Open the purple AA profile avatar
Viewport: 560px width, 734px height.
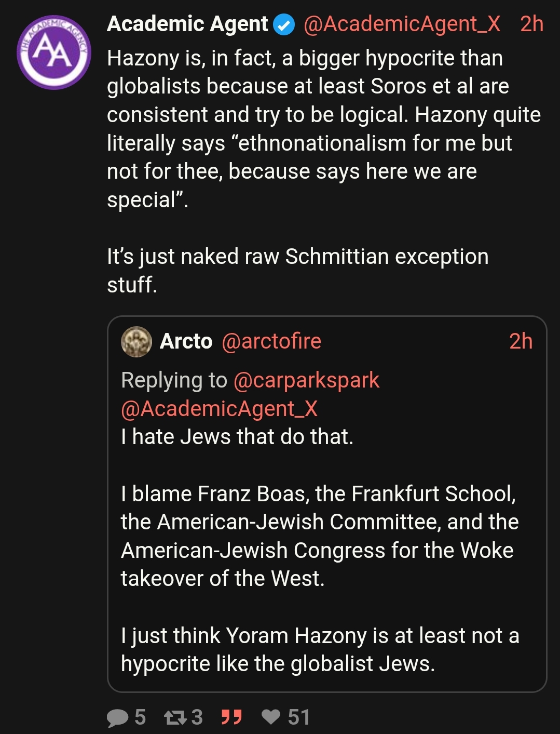pyautogui.click(x=53, y=52)
